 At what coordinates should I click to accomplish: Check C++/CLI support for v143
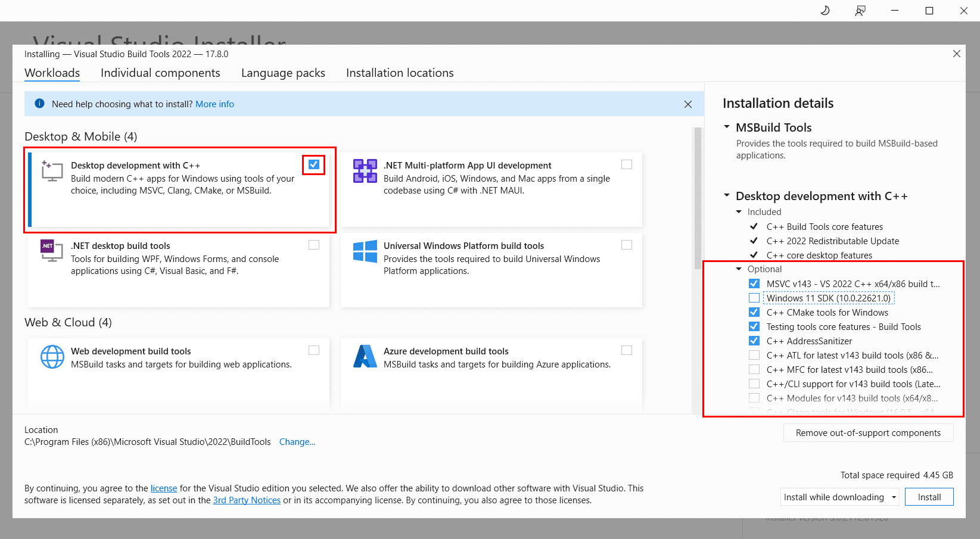(x=754, y=384)
